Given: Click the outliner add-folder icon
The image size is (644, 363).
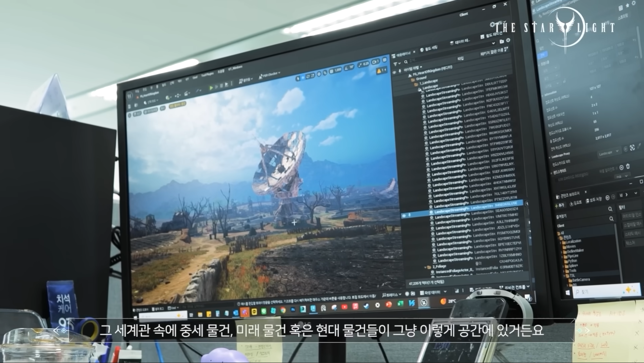Looking at the screenshot, I should pyautogui.click(x=502, y=41).
